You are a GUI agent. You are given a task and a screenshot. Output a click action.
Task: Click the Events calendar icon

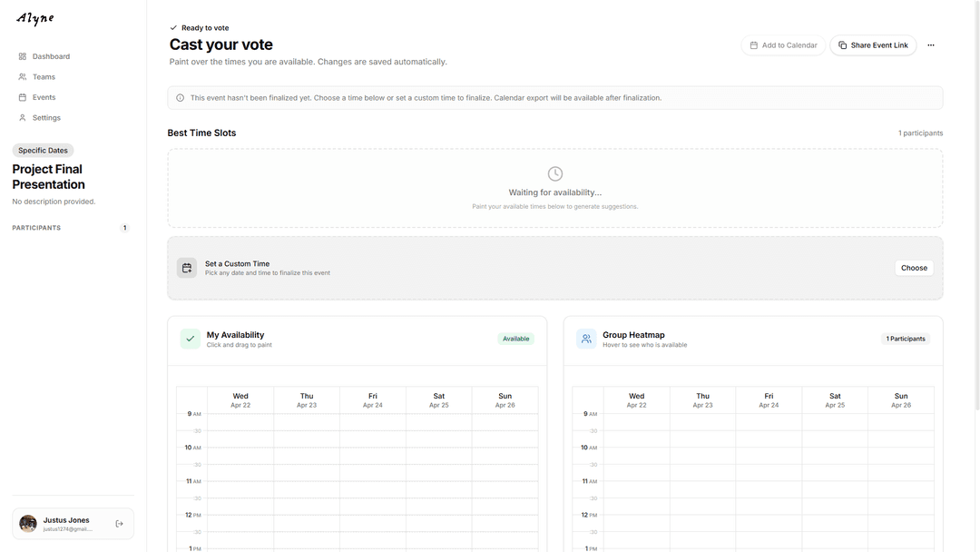click(x=23, y=97)
